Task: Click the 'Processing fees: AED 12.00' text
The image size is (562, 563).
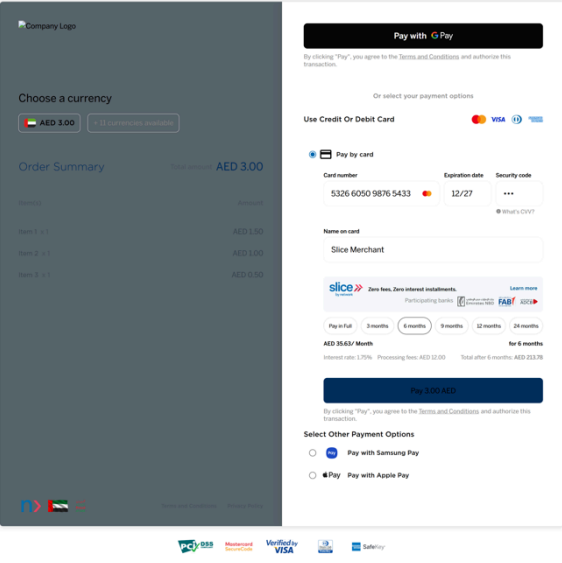Action: pyautogui.click(x=411, y=357)
